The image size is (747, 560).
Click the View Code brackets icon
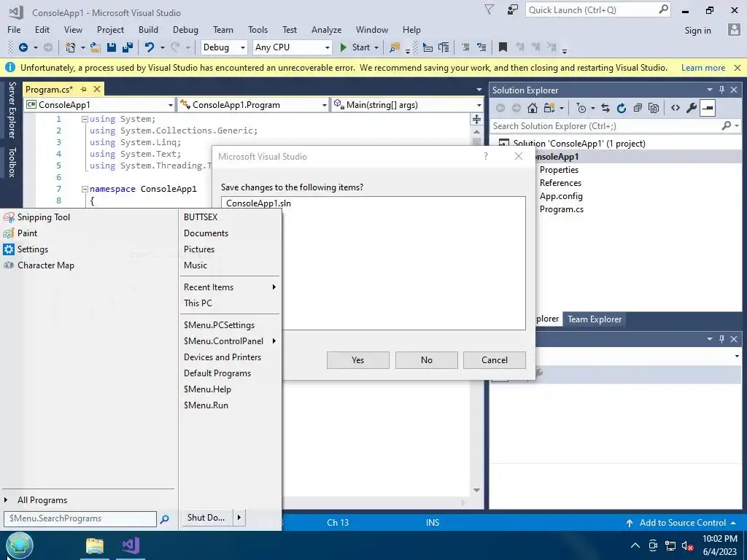click(x=676, y=108)
